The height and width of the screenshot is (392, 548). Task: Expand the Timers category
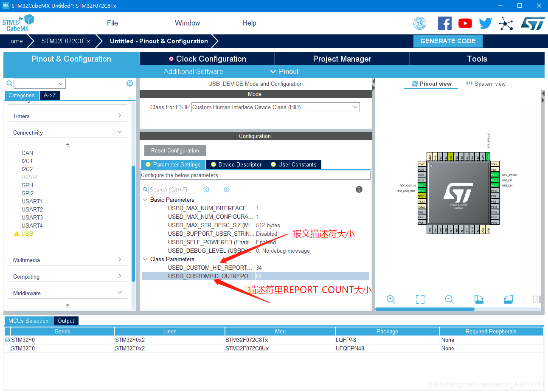click(120, 116)
